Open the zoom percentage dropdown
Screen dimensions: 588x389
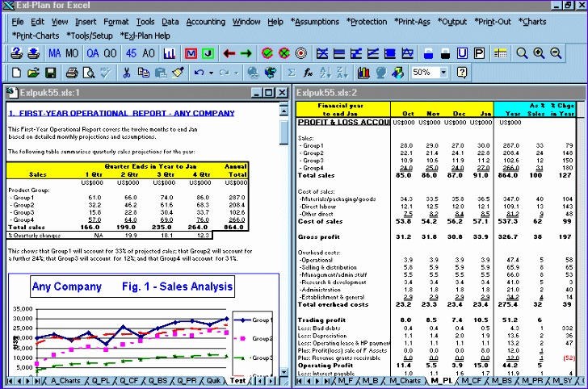click(x=443, y=73)
